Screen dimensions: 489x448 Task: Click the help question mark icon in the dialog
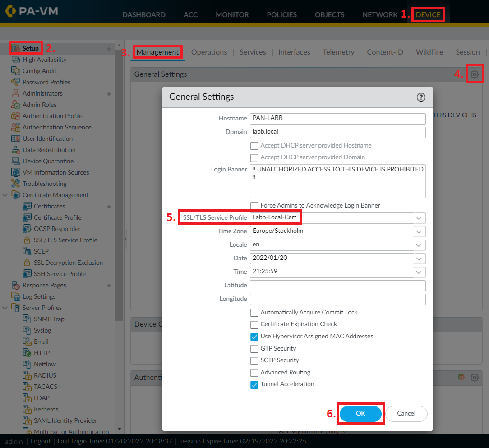click(421, 97)
